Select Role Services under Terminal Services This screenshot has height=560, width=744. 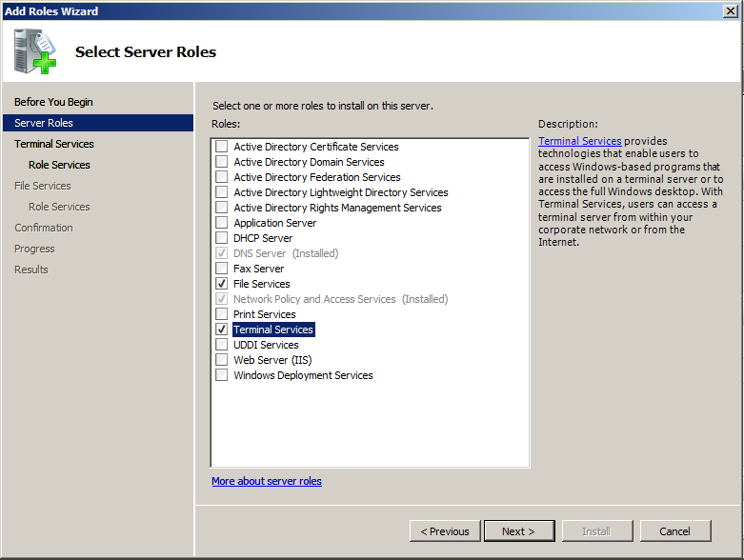coord(59,165)
